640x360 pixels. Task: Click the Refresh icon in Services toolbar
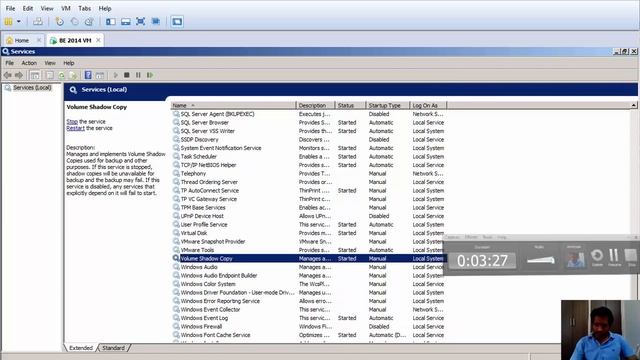61,75
